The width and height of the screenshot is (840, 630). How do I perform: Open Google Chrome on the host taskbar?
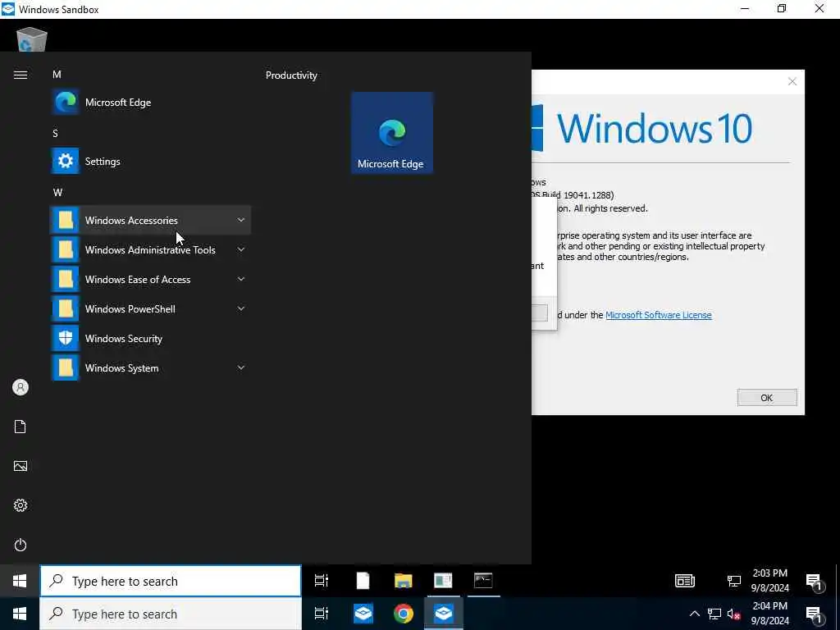pyautogui.click(x=404, y=614)
